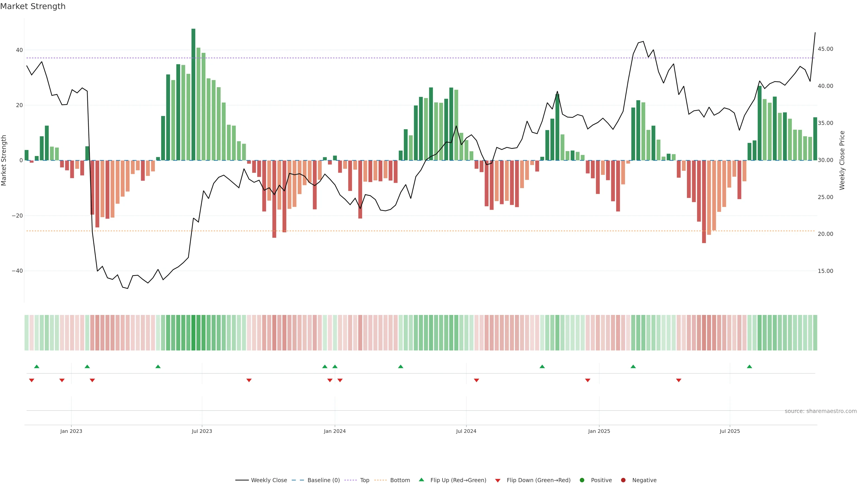The image size is (868, 488).
Task: Click red flip-down marker just after Jul 2024
Action: coord(476,380)
